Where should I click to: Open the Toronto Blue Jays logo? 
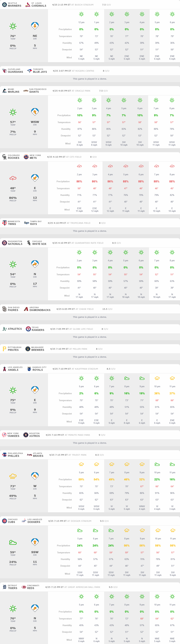[29, 71]
